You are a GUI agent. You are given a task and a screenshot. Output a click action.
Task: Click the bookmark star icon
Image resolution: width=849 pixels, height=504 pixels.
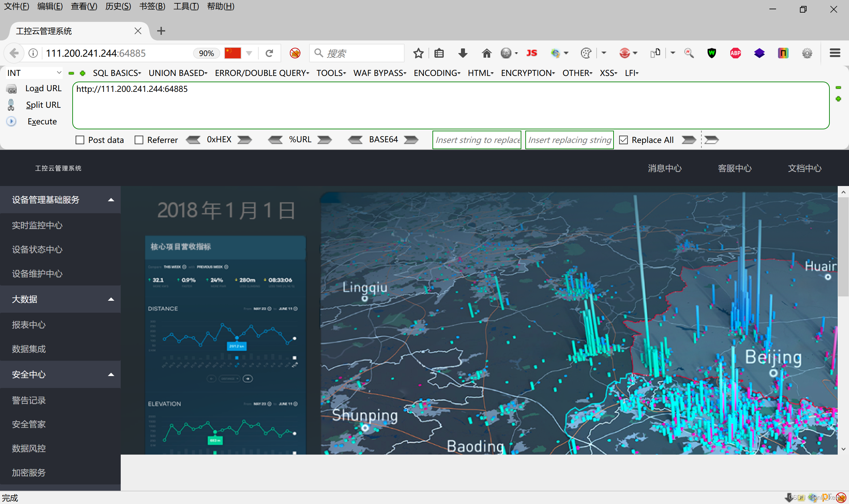(x=419, y=53)
